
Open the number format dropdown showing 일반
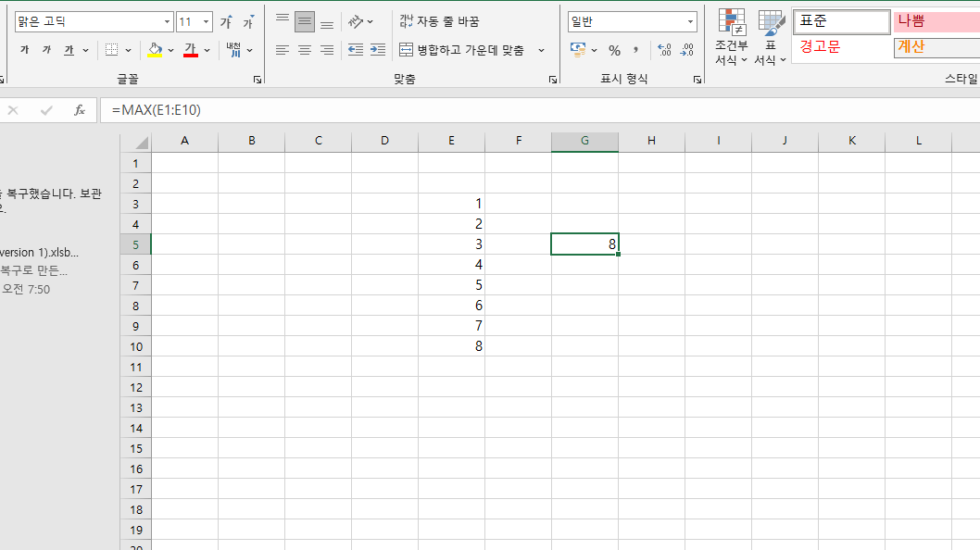click(x=688, y=20)
